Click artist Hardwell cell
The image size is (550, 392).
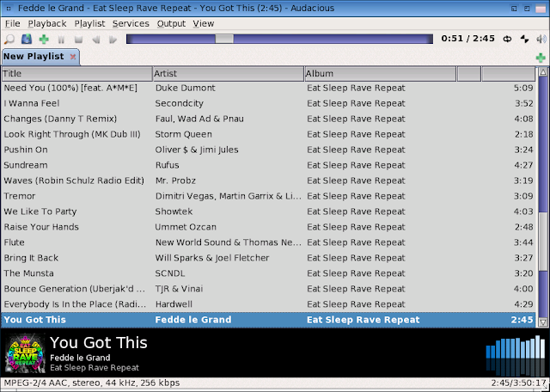(x=174, y=304)
